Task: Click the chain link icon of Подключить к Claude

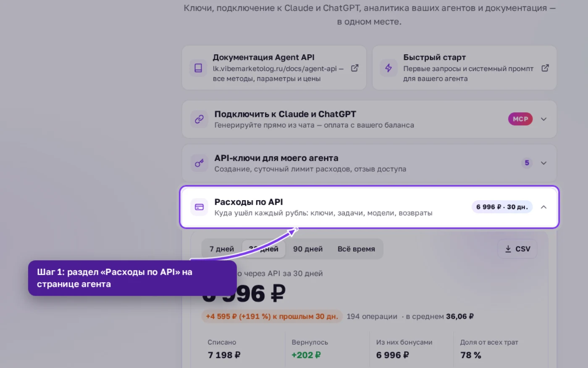Action: pos(199,119)
